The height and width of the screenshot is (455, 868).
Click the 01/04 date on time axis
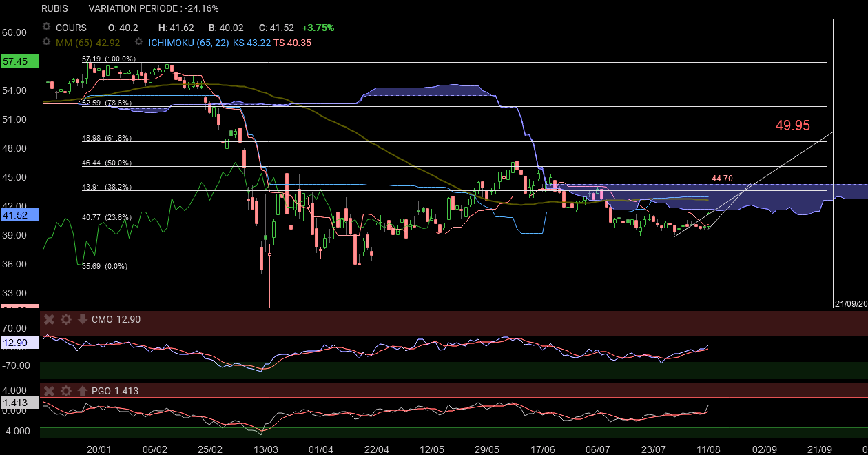tap(321, 449)
